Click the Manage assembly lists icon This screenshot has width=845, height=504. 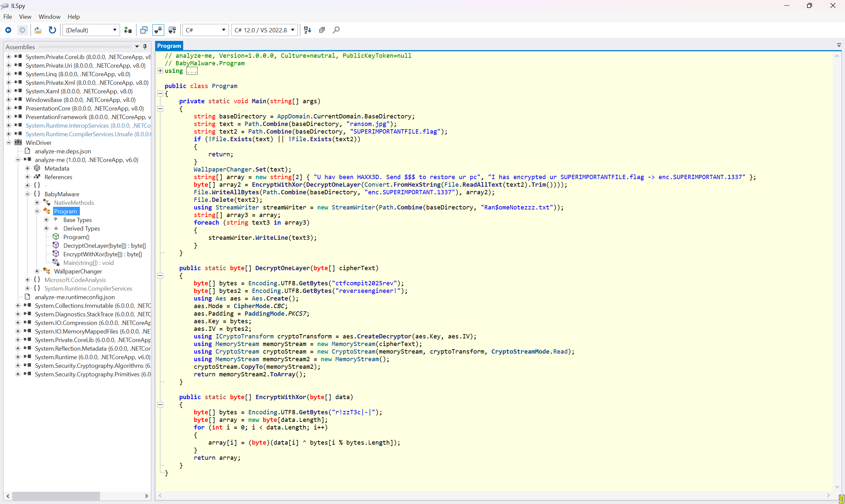(128, 30)
